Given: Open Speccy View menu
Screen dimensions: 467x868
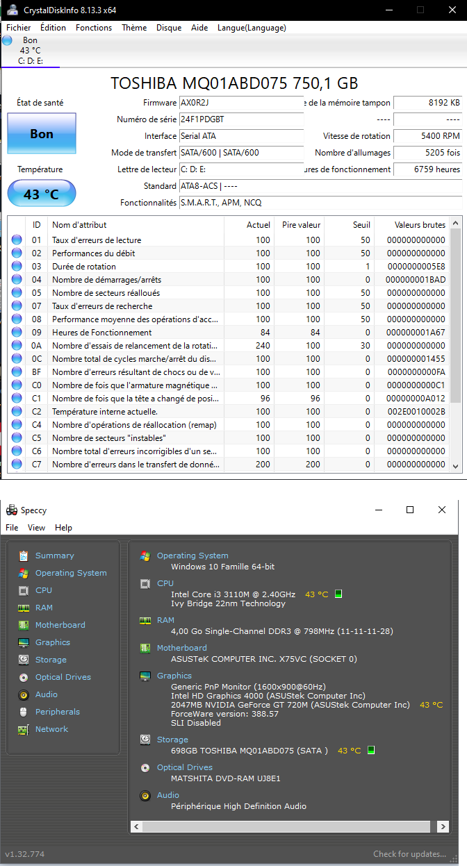Looking at the screenshot, I should click(37, 528).
